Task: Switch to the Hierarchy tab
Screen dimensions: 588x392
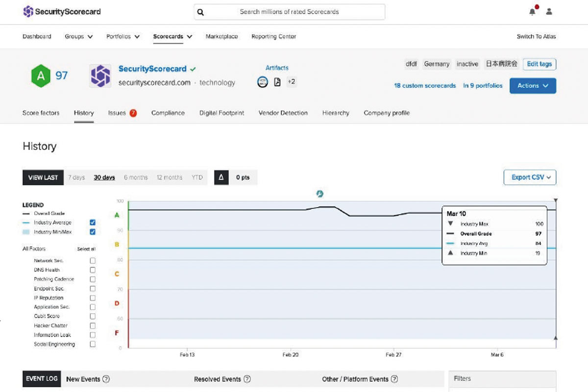Action: pos(336,113)
